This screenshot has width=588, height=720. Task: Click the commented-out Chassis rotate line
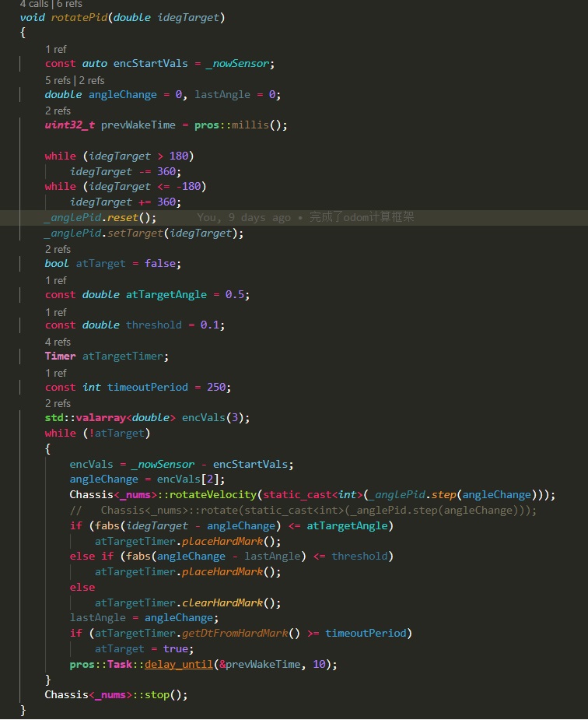(x=303, y=511)
